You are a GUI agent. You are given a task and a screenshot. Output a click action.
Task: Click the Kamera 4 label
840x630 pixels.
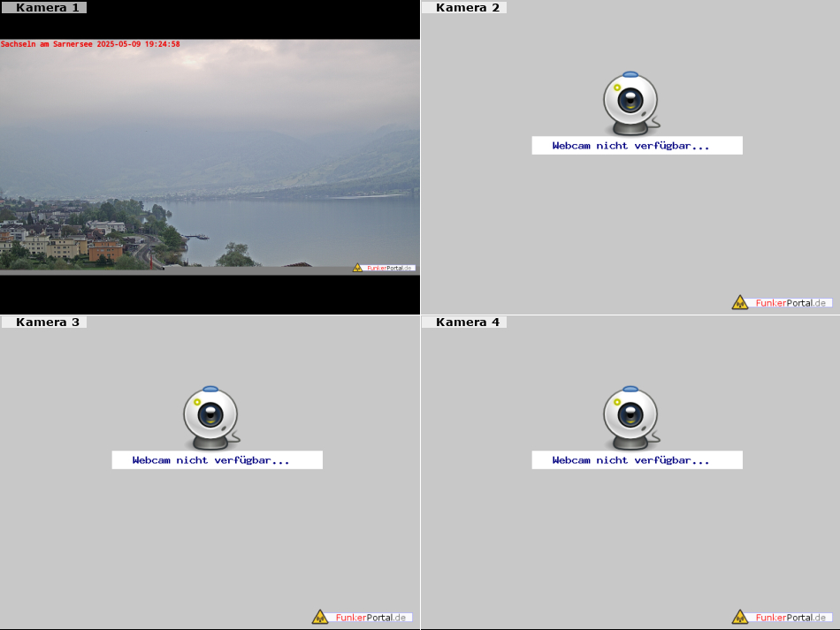464,322
